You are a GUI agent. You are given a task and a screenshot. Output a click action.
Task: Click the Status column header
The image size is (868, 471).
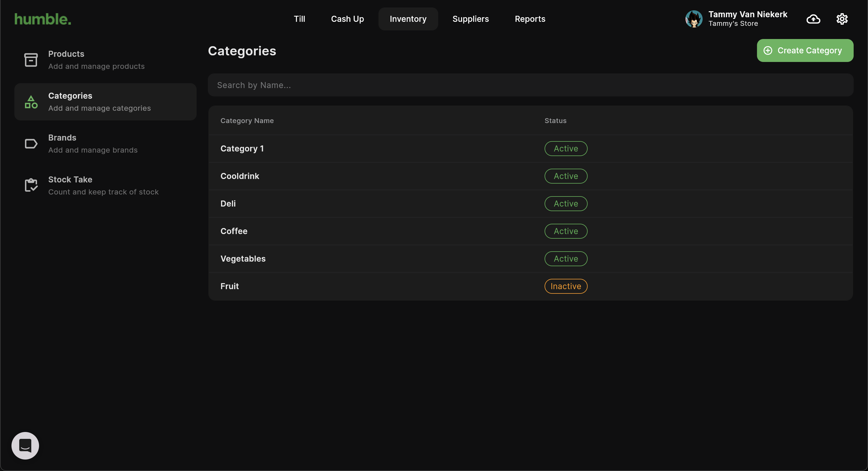click(555, 120)
